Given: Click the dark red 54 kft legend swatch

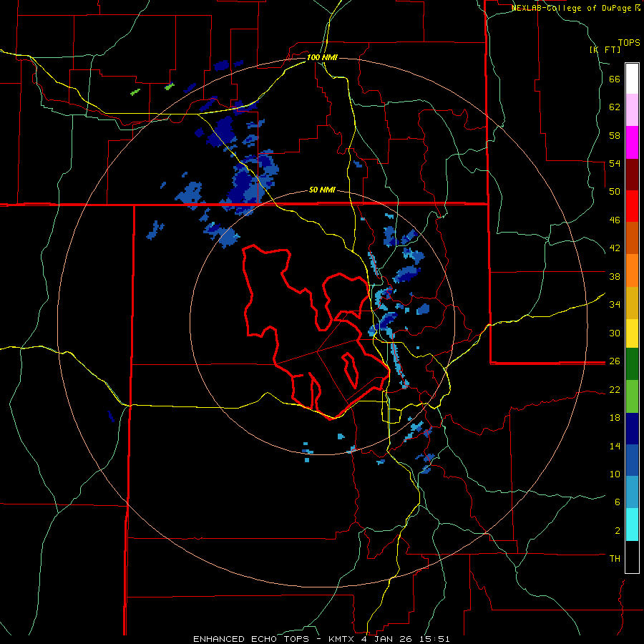Looking at the screenshot, I should [x=632, y=175].
